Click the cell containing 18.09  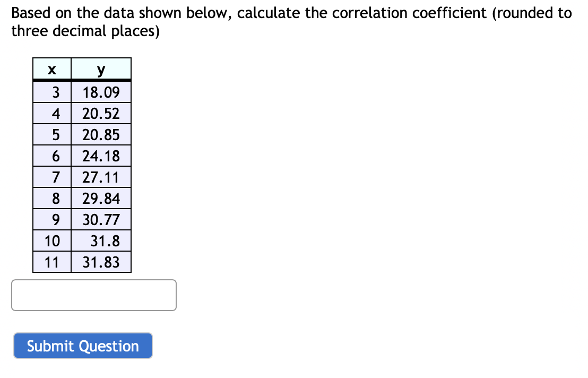(101, 91)
